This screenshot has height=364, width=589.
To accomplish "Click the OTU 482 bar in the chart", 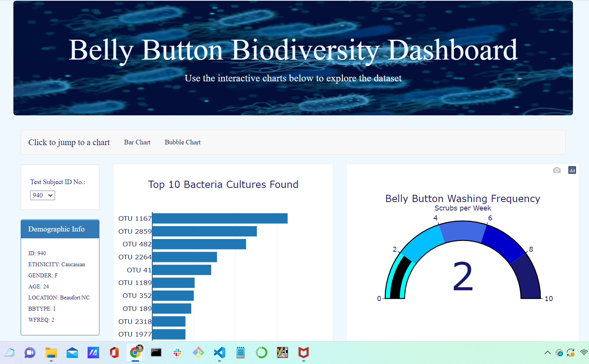I will tap(199, 244).
